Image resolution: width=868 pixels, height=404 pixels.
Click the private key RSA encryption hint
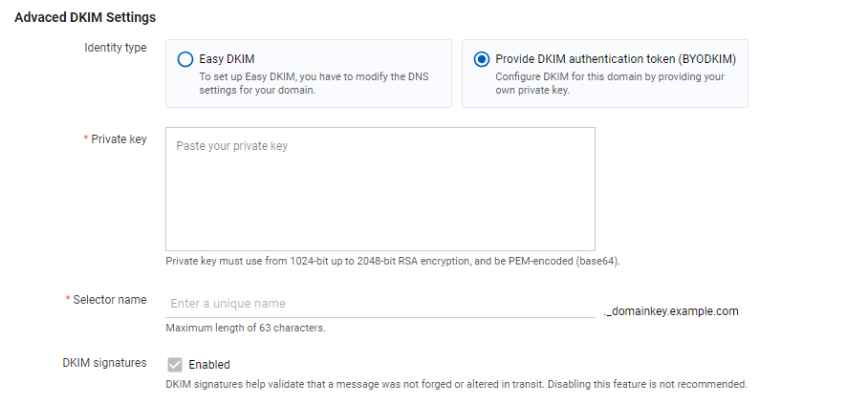coord(393,262)
